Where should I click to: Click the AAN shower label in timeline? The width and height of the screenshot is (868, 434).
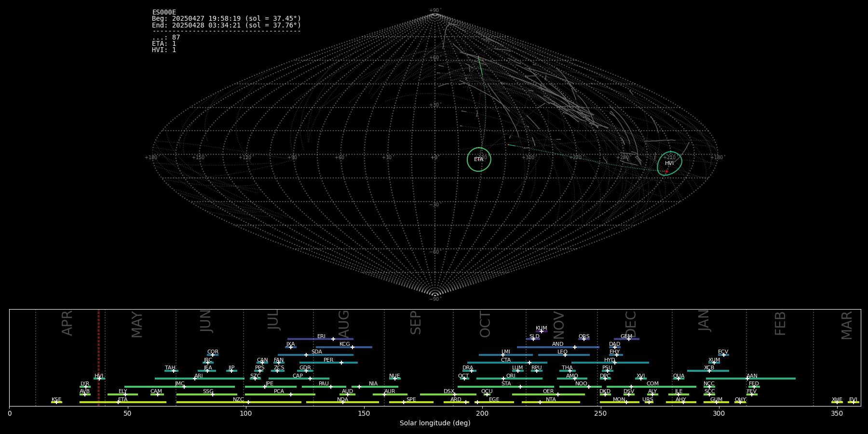click(x=752, y=376)
